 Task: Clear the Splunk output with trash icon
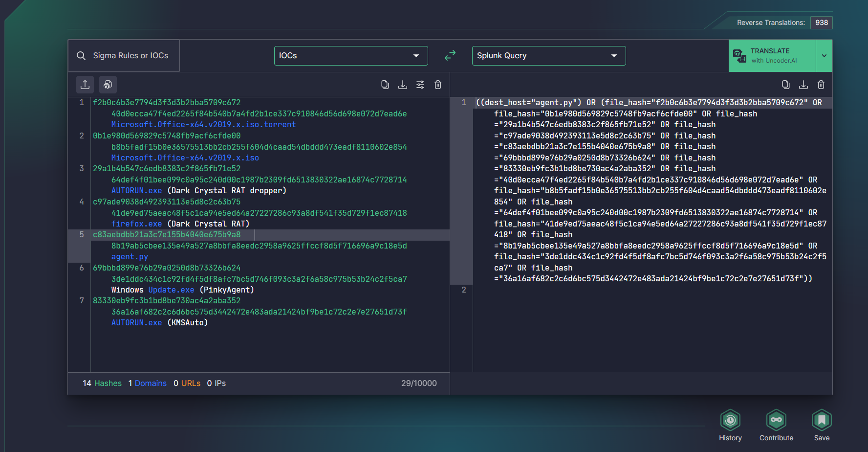tap(821, 85)
